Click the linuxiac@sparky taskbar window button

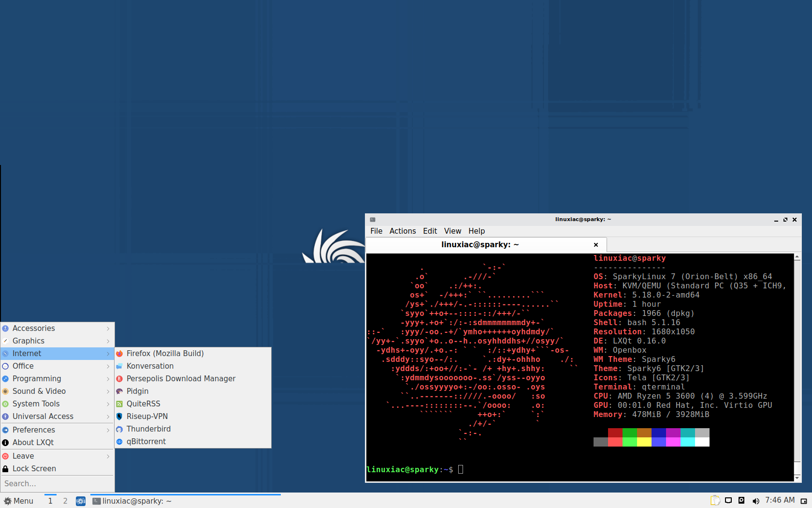coord(186,501)
